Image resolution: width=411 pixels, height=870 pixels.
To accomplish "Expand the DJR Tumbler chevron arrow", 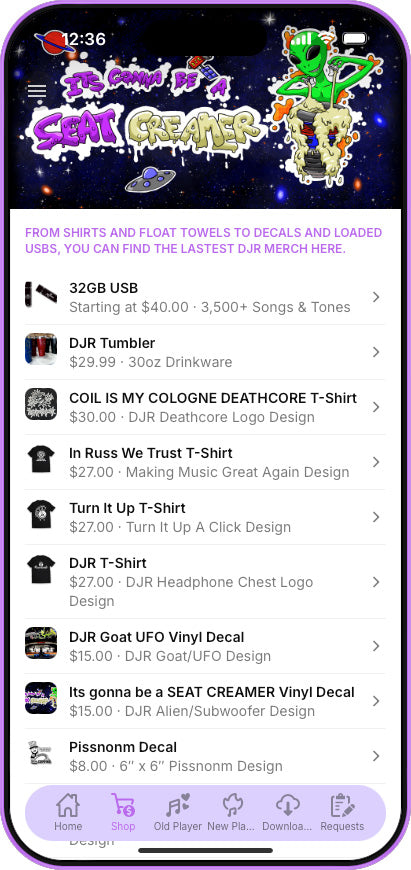I will 376,352.
